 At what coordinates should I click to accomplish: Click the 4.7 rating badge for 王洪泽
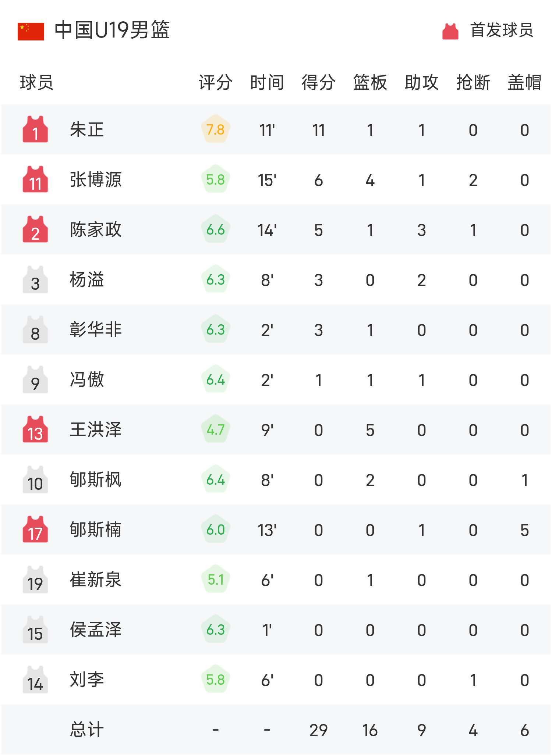coord(216,429)
